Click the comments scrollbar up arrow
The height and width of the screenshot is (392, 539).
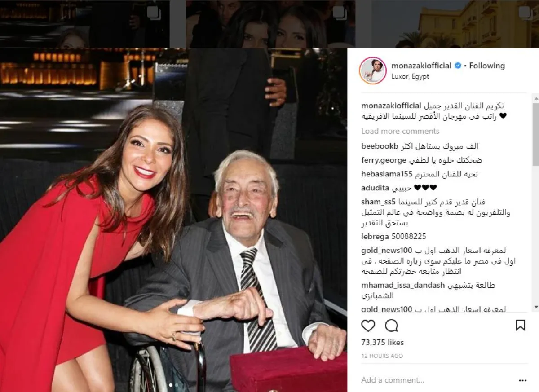(535, 98)
